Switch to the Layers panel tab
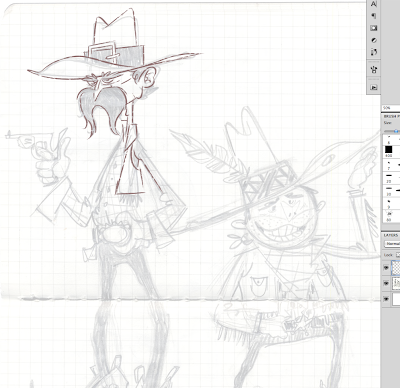400x388 pixels. (390, 235)
